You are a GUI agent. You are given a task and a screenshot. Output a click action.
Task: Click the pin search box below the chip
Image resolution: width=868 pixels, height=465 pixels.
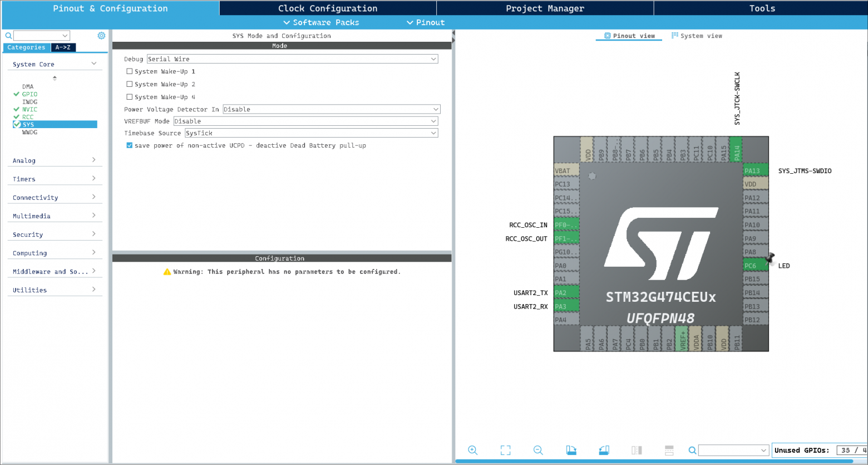(x=733, y=451)
